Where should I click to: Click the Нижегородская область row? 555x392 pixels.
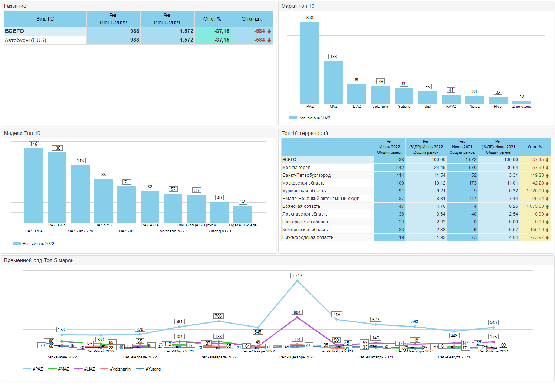pos(416,237)
